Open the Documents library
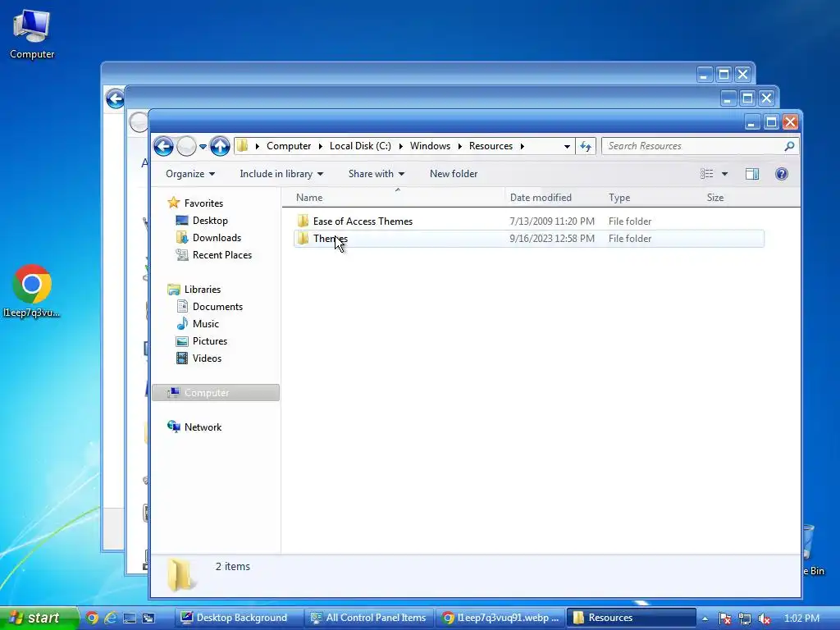 coord(217,307)
